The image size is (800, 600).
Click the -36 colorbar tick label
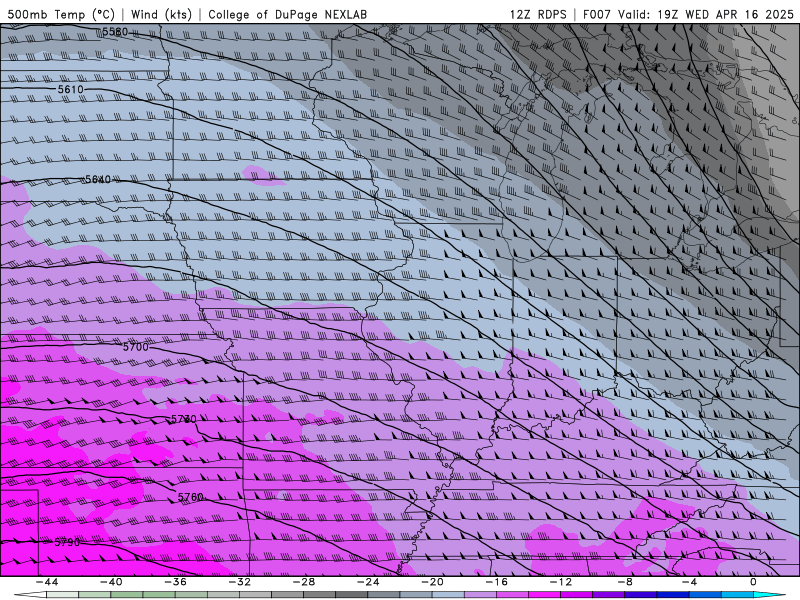[x=175, y=582]
